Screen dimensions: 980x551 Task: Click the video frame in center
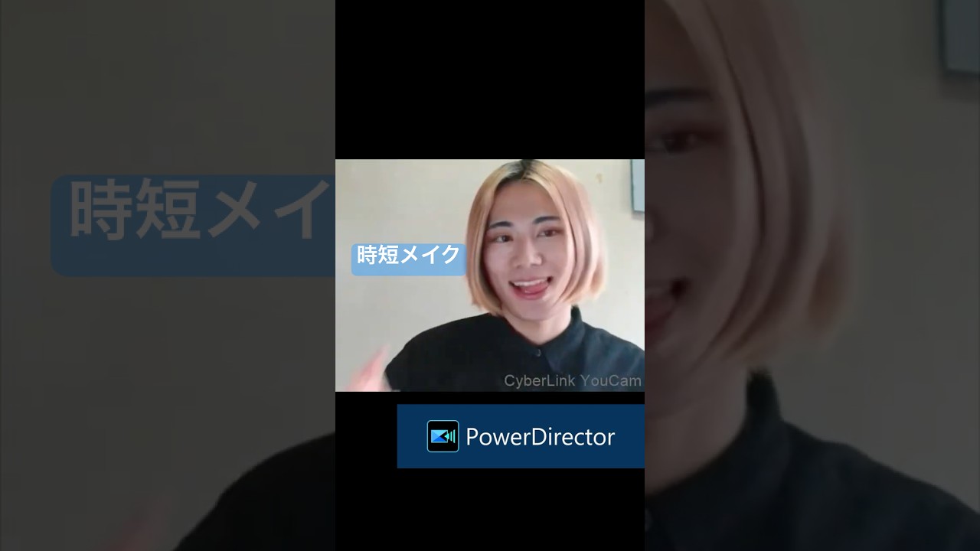[x=490, y=275]
